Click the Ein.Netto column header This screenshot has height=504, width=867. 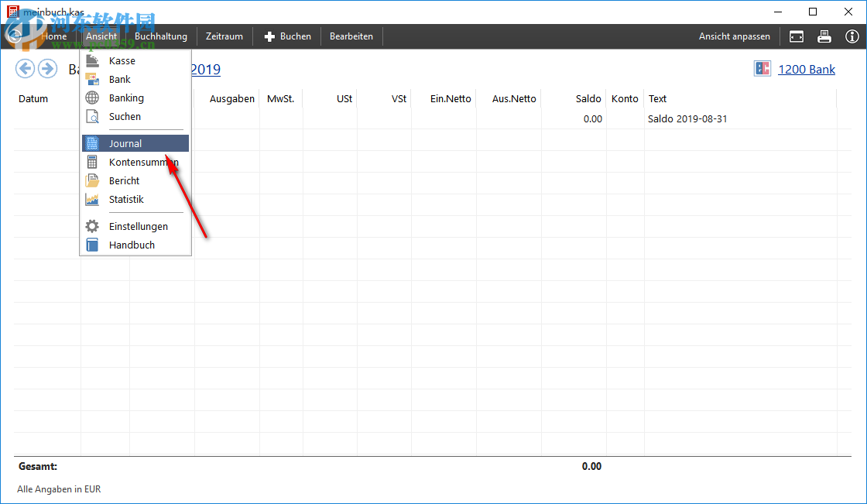pyautogui.click(x=451, y=99)
